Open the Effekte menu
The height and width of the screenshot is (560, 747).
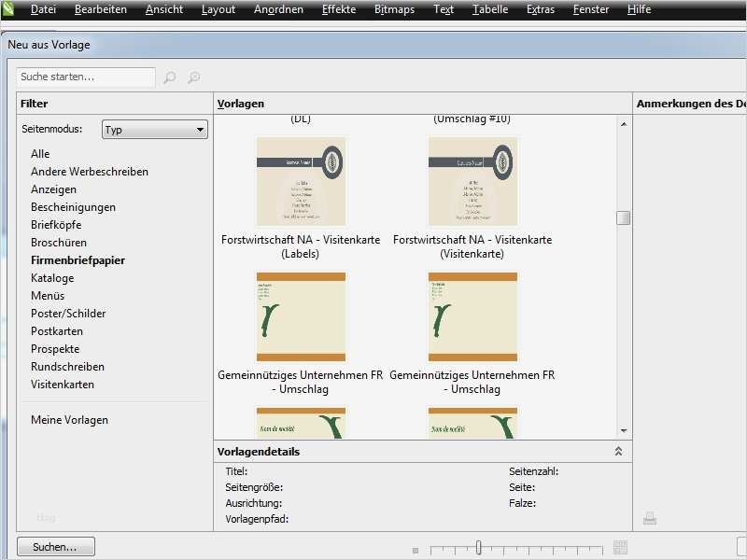pyautogui.click(x=338, y=10)
